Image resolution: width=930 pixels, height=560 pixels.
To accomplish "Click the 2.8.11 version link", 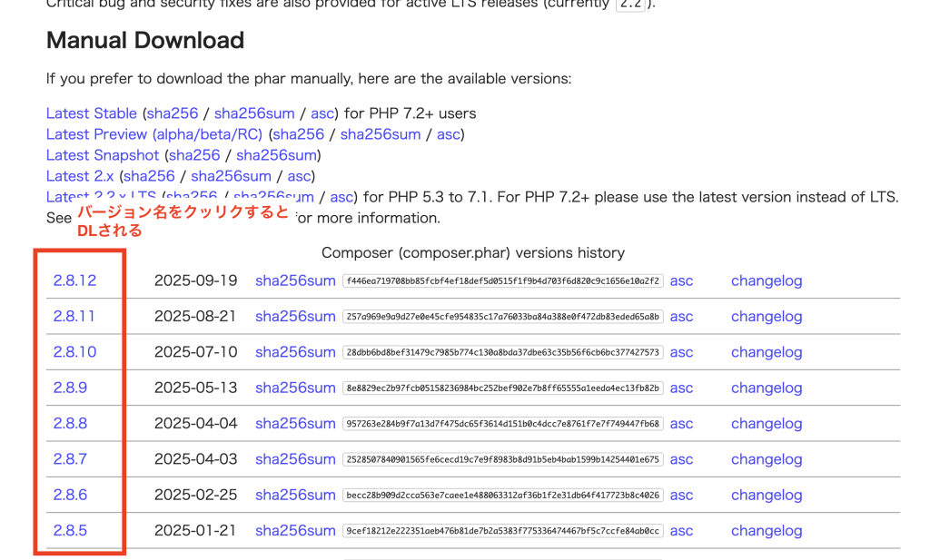I will tap(74, 316).
